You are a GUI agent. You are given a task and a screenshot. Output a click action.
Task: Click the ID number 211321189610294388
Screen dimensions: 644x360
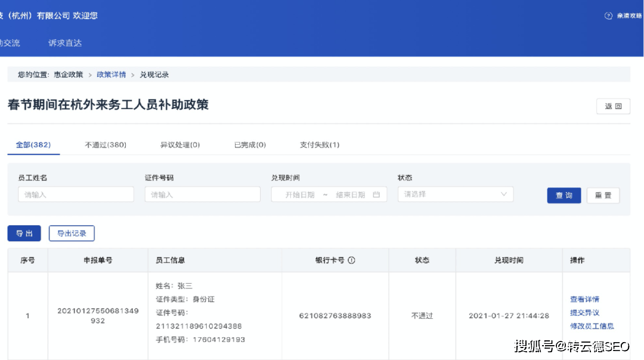point(199,327)
